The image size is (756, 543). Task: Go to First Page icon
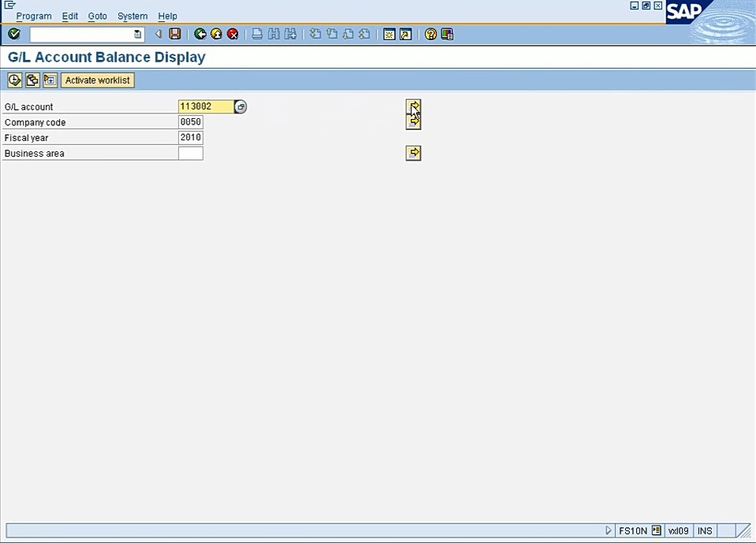coord(315,34)
